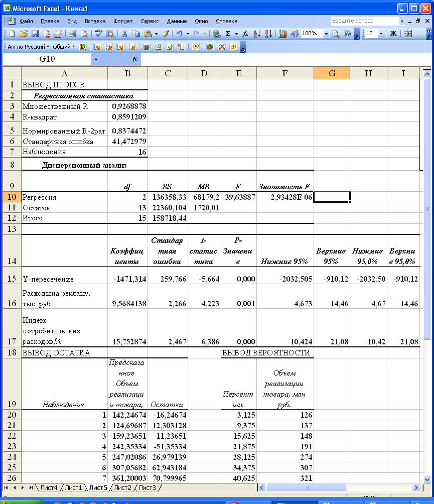
Task: Click the horizontal scrollbar thumb
Action: pos(307,487)
